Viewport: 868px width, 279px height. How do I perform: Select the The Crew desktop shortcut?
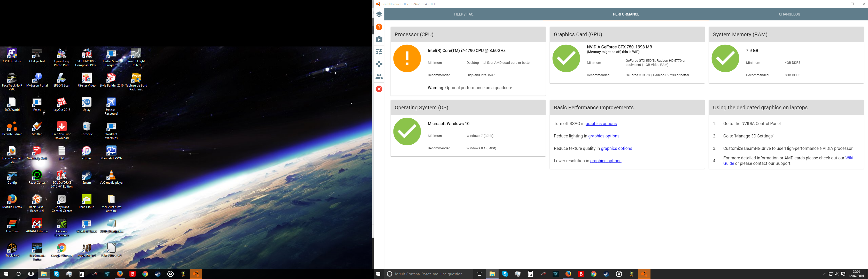pyautogui.click(x=12, y=226)
